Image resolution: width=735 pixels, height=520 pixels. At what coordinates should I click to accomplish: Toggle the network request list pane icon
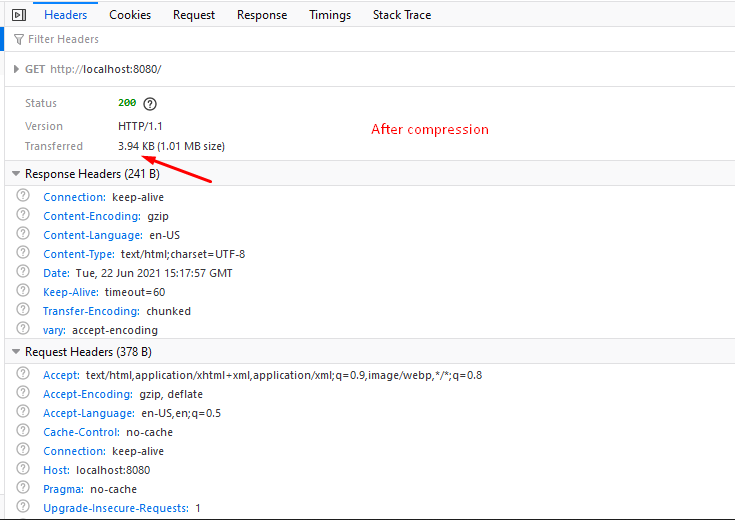[19, 15]
